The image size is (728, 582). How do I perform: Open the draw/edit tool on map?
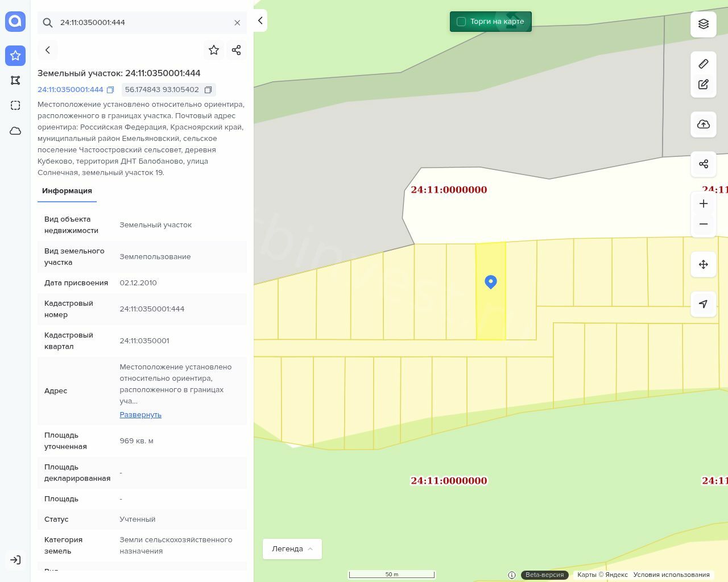coord(704,85)
